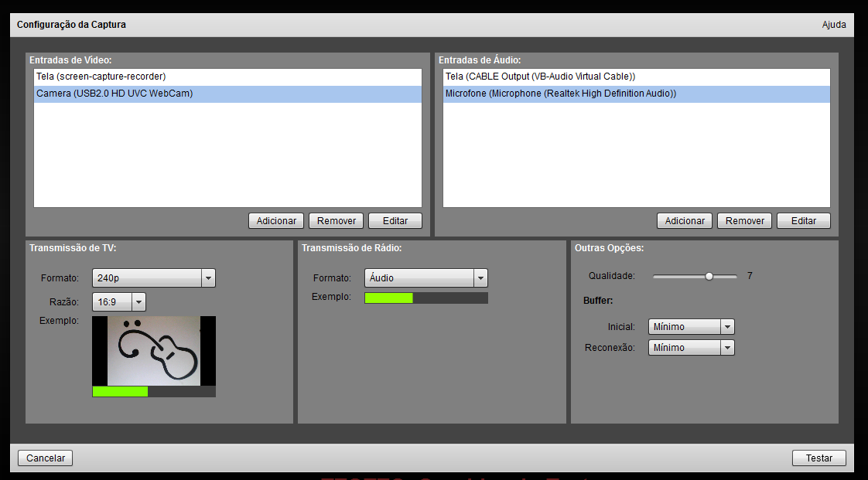Expand the Buffer Inicial dropdown
868x480 pixels.
pos(691,327)
